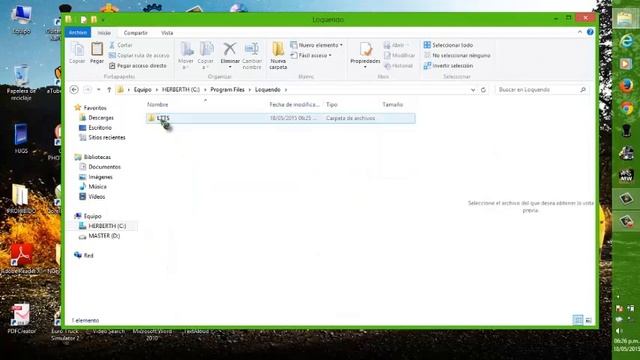Select Favoritos in the navigation pane

[x=91, y=108]
